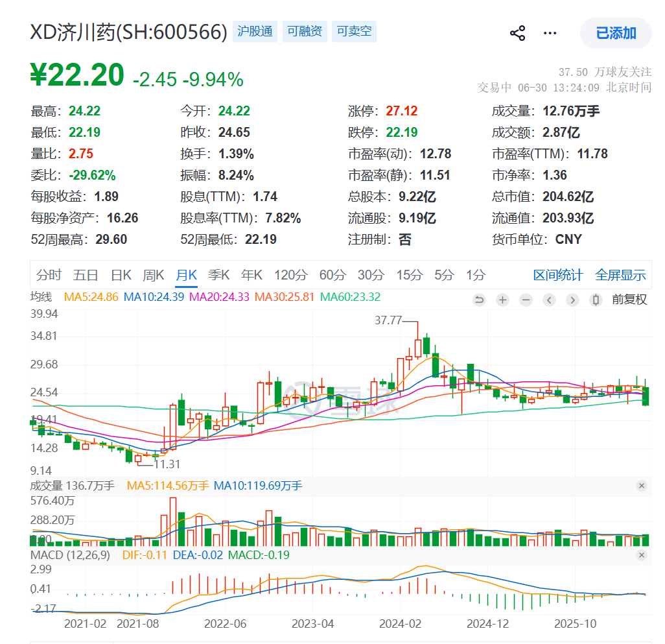Click the chart reset (undo arrow) icon
Image resolution: width=665 pixels, height=644 pixels.
[479, 300]
